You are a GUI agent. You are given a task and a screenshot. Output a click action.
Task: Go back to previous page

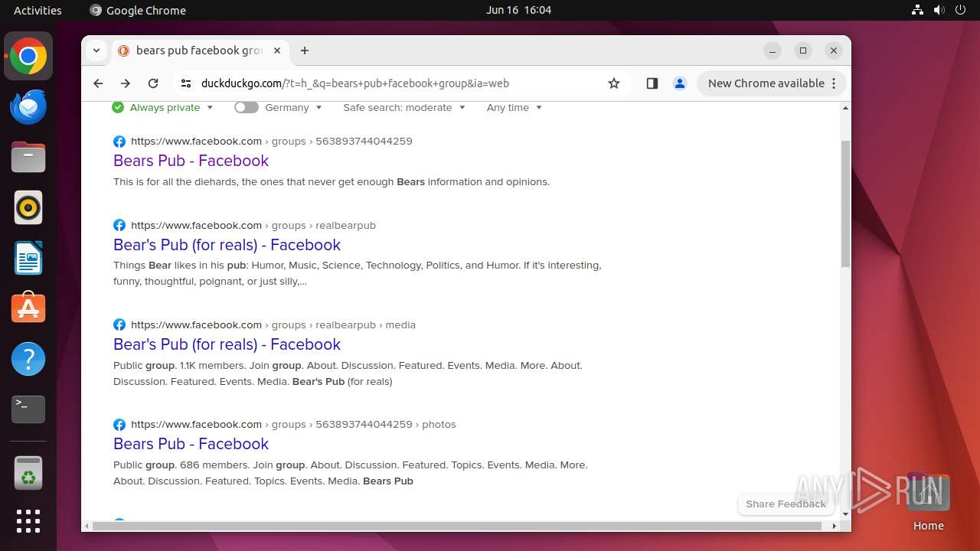pyautogui.click(x=98, y=83)
